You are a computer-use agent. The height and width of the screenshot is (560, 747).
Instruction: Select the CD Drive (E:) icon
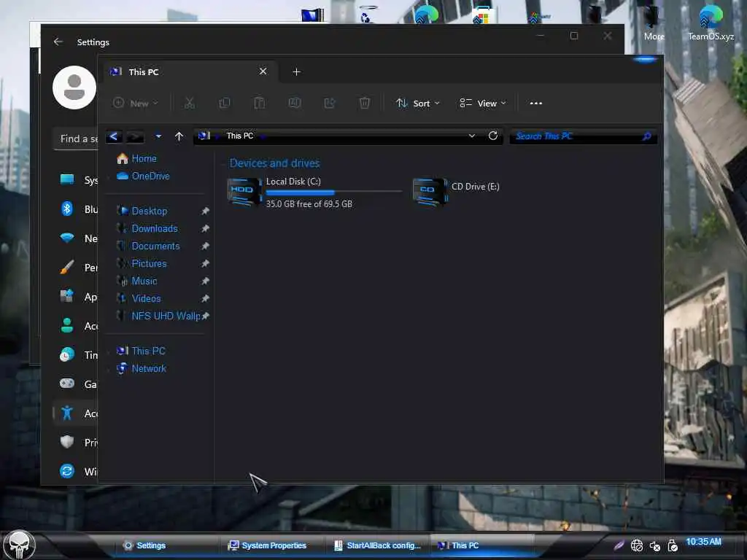pos(430,192)
